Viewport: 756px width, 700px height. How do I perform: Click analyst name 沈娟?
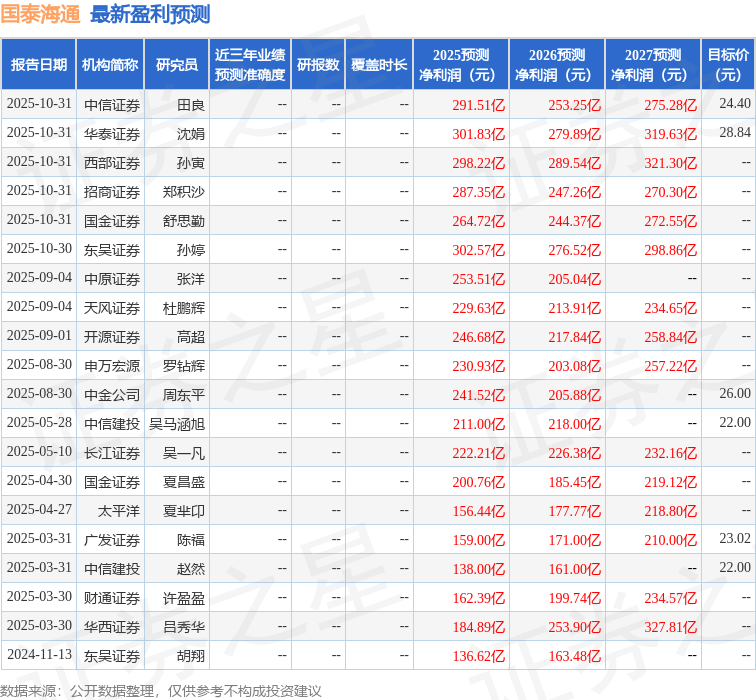pos(191,134)
